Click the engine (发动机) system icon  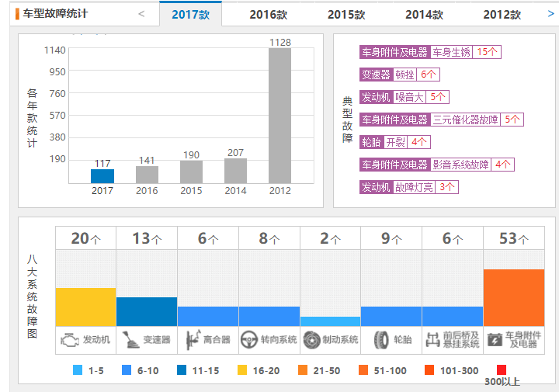pyautogui.click(x=70, y=339)
